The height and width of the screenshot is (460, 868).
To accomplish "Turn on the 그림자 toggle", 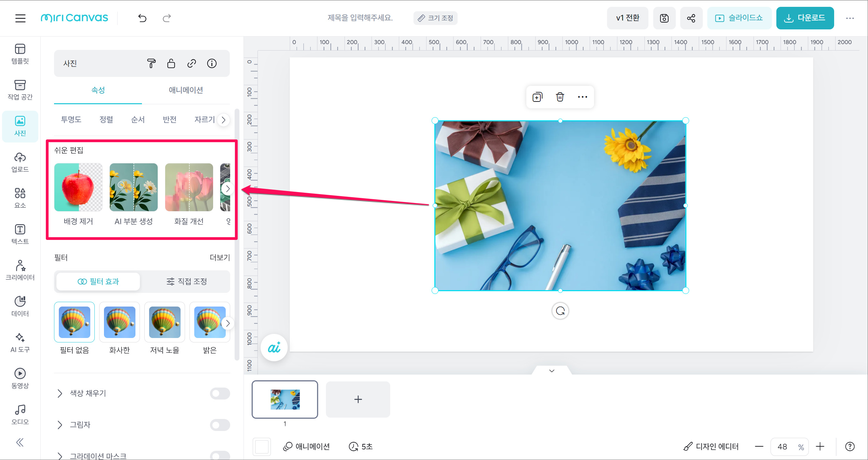I will coord(220,425).
